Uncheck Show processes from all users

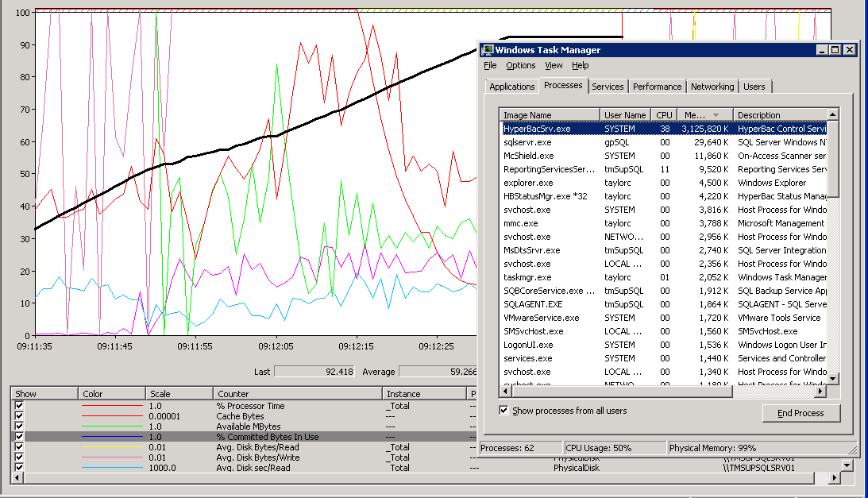pyautogui.click(x=503, y=411)
